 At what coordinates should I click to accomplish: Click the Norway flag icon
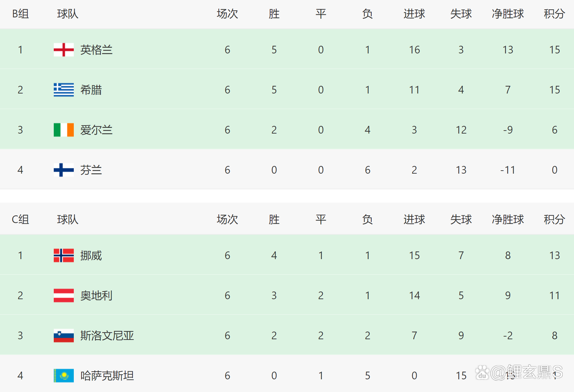pyautogui.click(x=63, y=255)
